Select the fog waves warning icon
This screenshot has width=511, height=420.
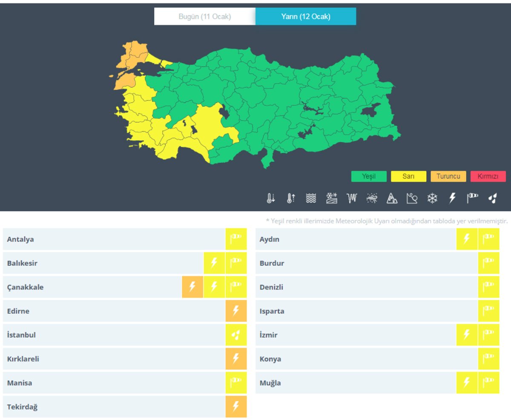pyautogui.click(x=311, y=198)
